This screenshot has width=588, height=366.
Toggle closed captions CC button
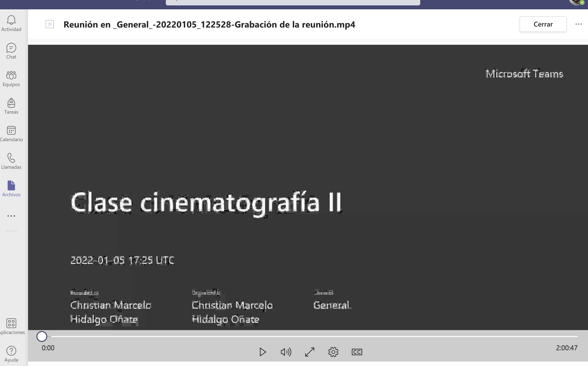point(357,352)
